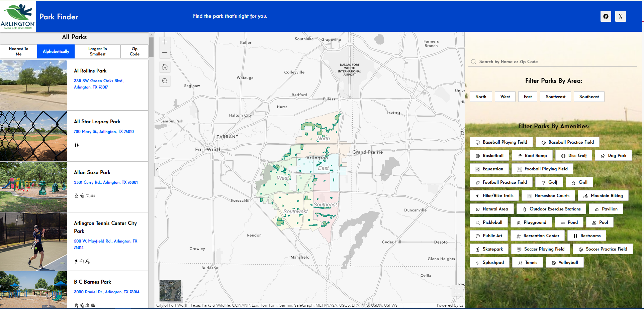Image resolution: width=644 pixels, height=309 pixels.
Task: Click the default map extent home icon
Action: [165, 67]
